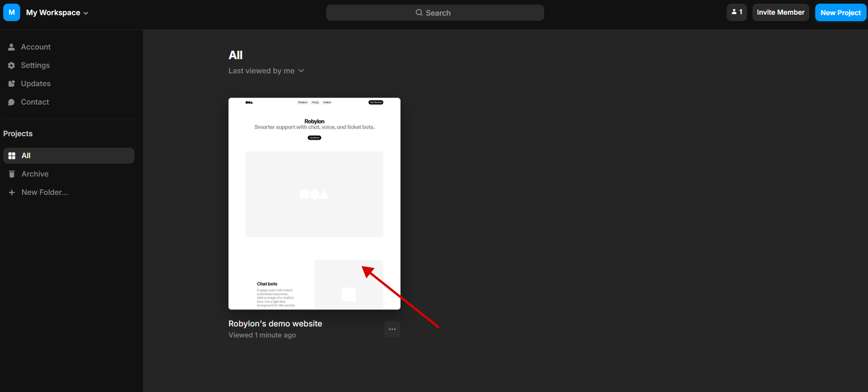Click the Viewed 1 minute ago label
The height and width of the screenshot is (392, 868).
pos(262,335)
